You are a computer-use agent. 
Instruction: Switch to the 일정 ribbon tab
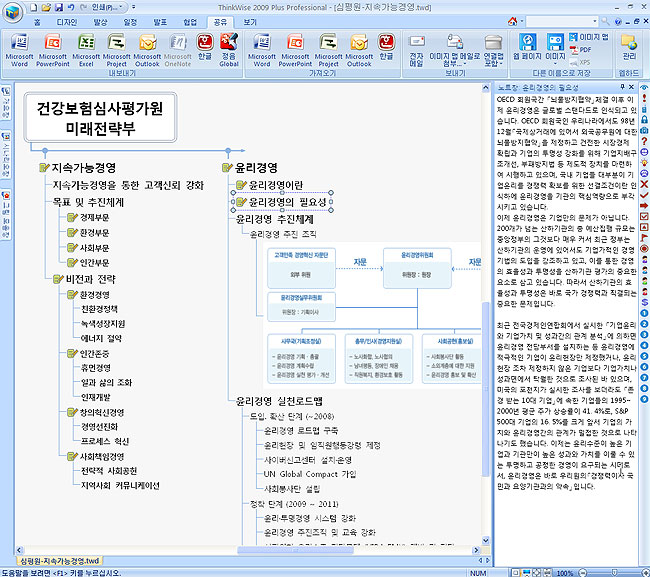(x=130, y=22)
